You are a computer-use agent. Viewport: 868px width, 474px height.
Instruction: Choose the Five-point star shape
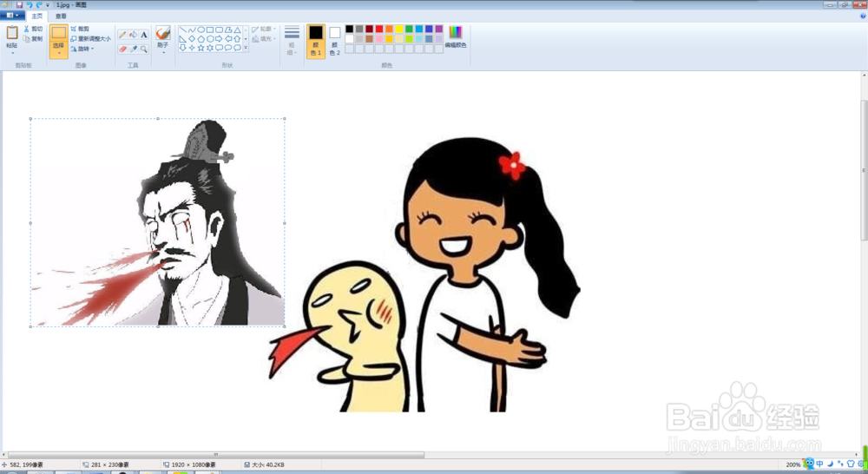[201, 48]
